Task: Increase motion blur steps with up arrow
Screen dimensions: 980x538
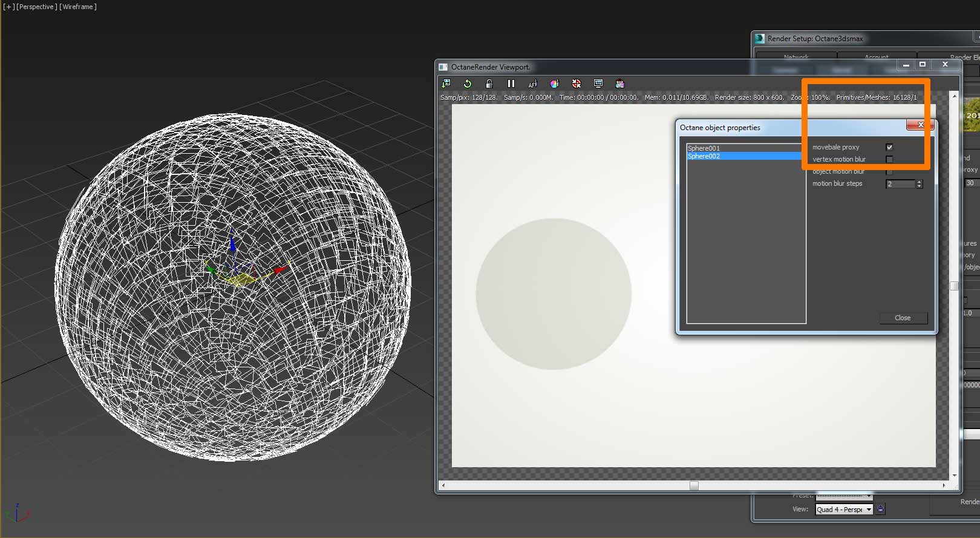Action: click(920, 182)
